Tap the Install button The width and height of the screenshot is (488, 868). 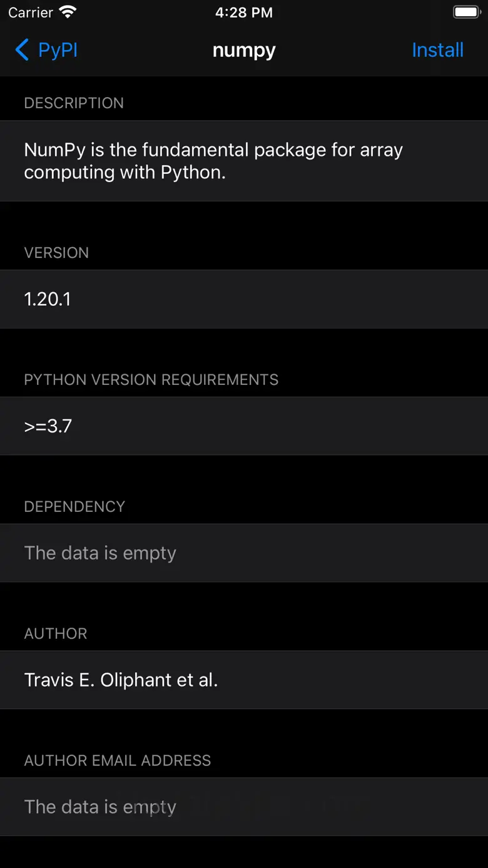437,50
